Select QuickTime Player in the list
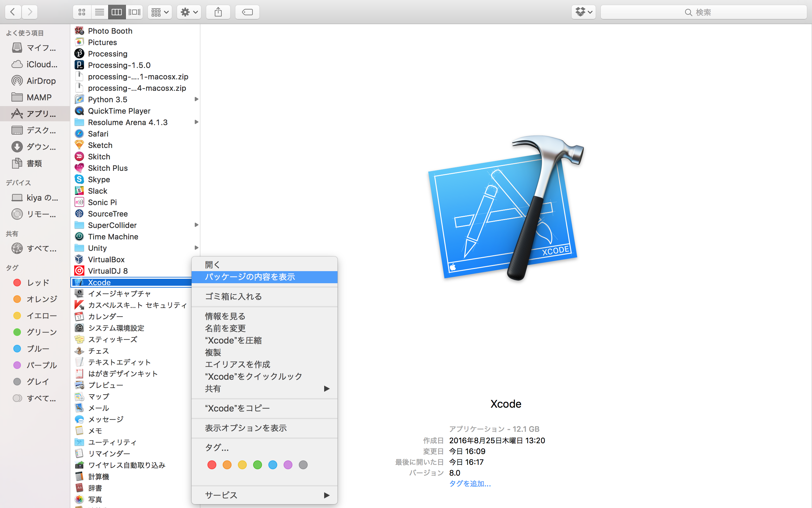The height and width of the screenshot is (508, 812). [135, 111]
